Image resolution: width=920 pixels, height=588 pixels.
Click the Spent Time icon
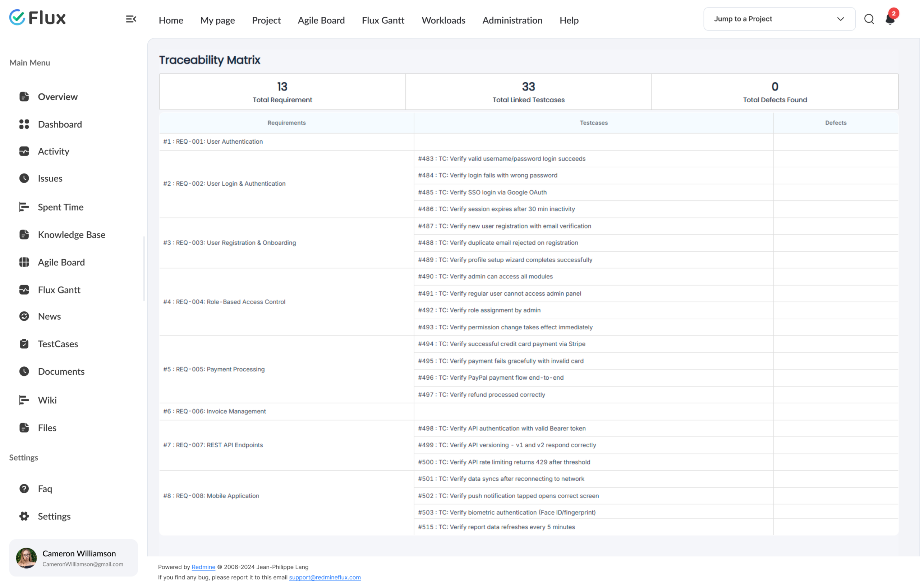click(24, 207)
